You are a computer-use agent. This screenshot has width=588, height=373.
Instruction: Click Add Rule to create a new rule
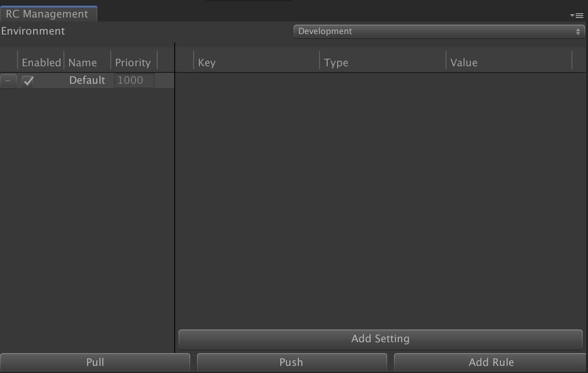(x=490, y=362)
